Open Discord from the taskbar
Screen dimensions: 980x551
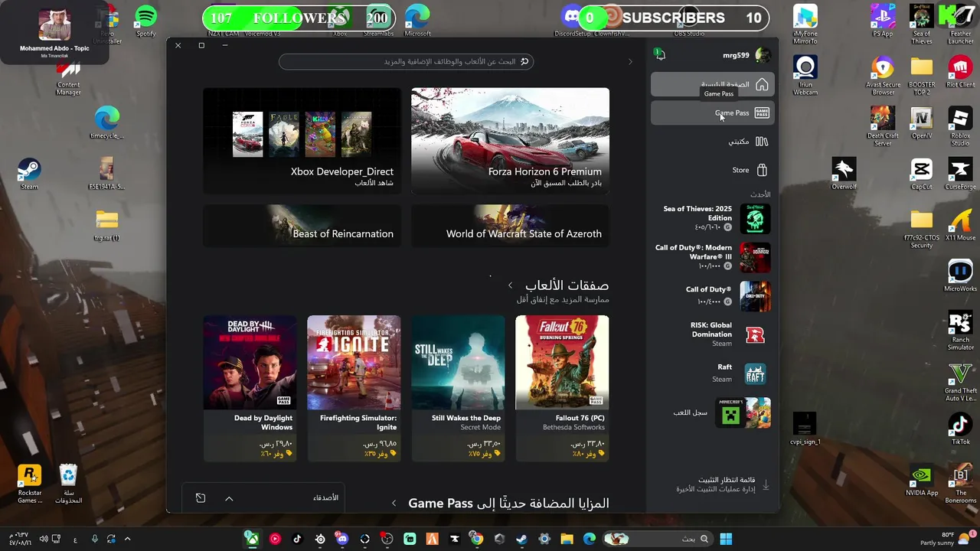pos(342,539)
